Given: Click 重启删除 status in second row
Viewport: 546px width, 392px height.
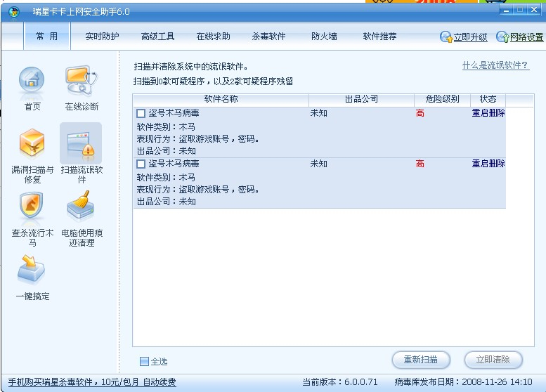Looking at the screenshot, I should click(488, 164).
